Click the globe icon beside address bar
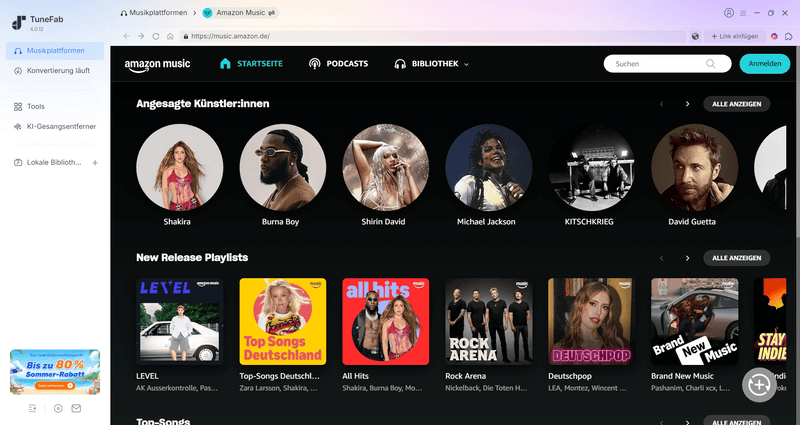This screenshot has height=425, width=800. [695, 36]
